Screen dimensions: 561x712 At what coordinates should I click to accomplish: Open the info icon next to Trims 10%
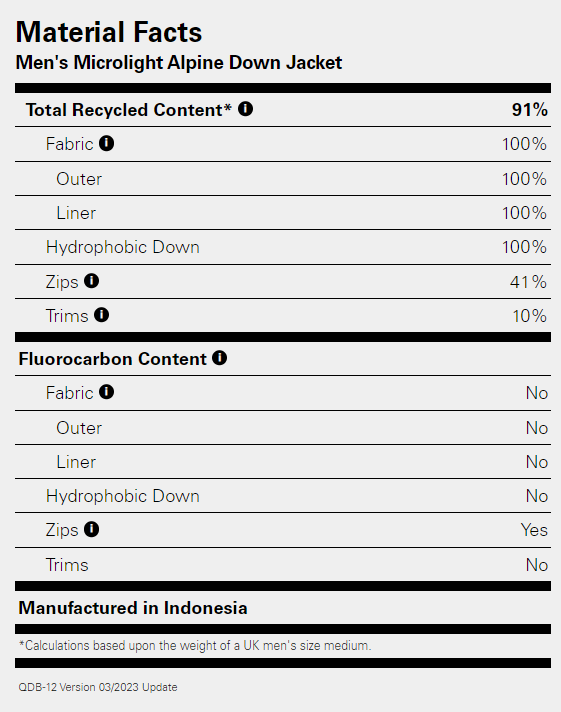coord(101,315)
